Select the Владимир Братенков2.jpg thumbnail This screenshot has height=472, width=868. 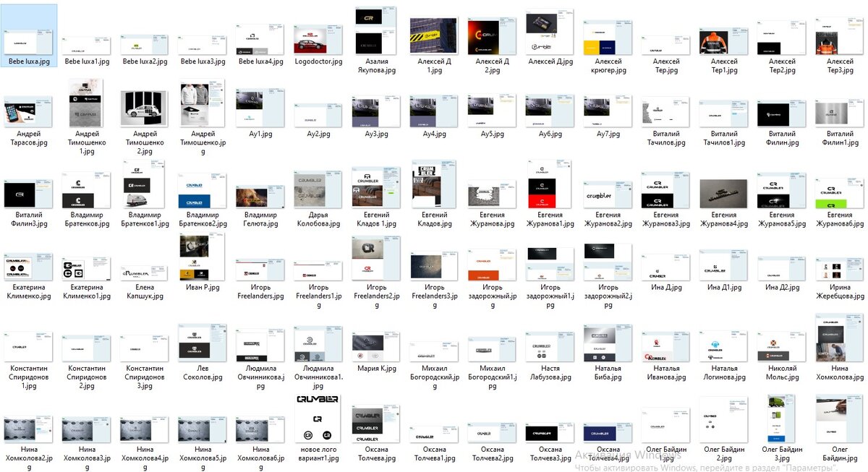tap(203, 191)
